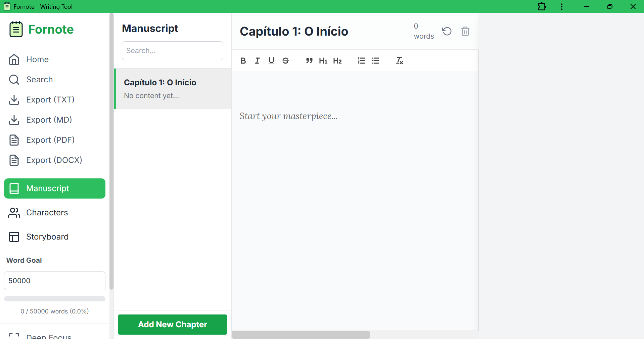Toggle bold formatting in editor toolbar
Screen dimensions: 644x339
(243, 61)
